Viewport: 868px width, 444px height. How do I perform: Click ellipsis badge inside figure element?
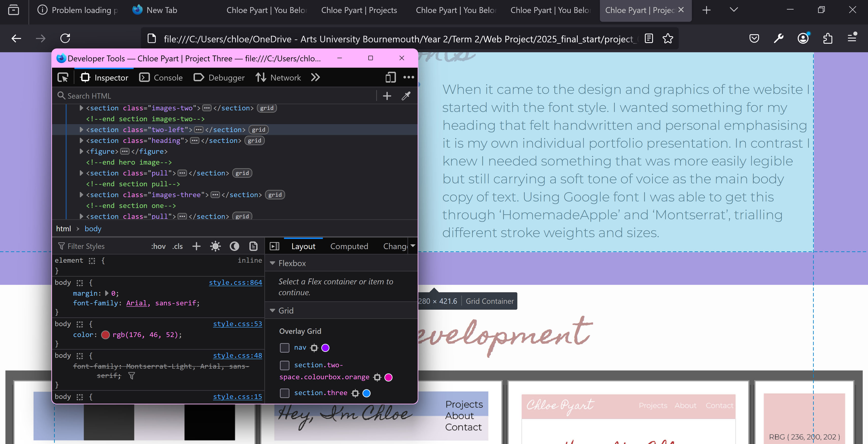125,151
